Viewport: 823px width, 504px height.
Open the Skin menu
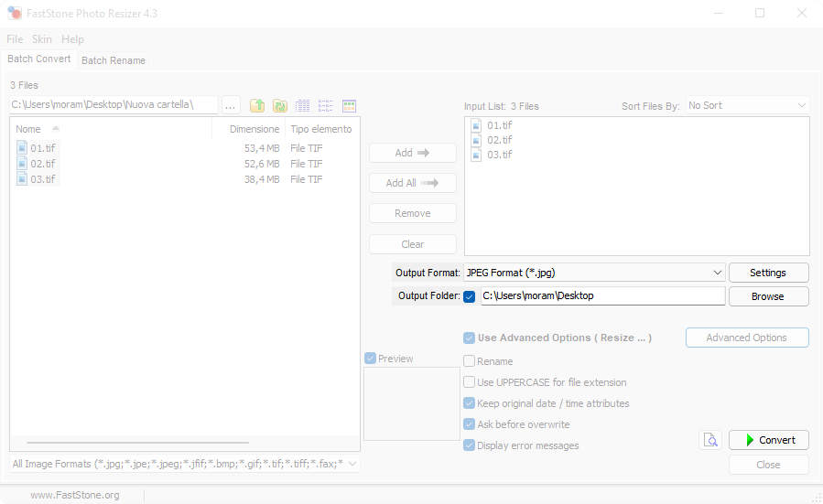point(42,39)
